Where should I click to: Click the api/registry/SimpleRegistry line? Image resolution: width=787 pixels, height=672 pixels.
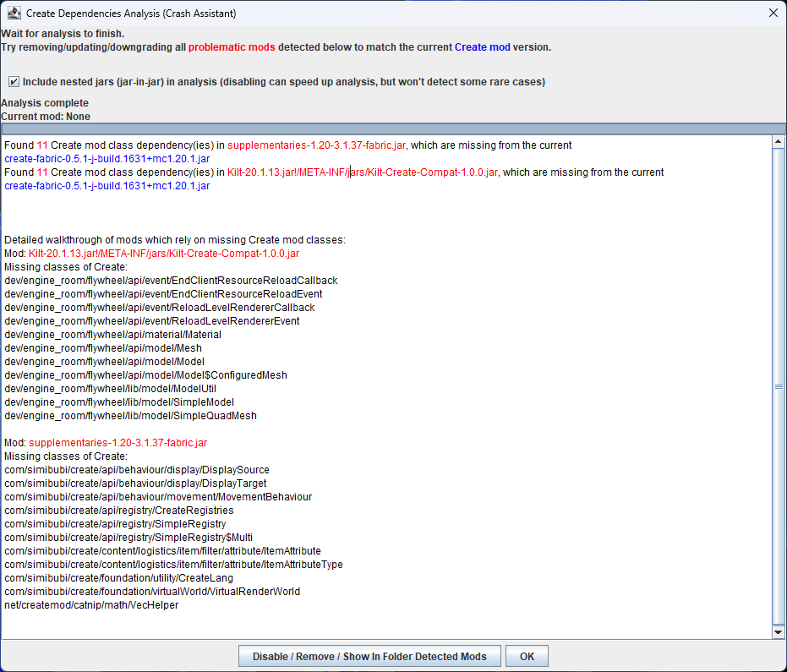(x=115, y=524)
